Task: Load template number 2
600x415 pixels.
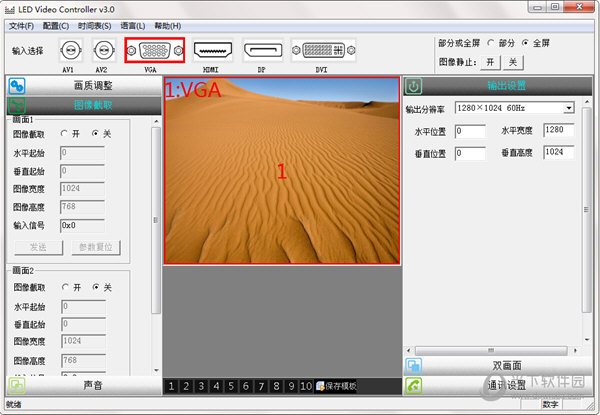Action: (186, 386)
